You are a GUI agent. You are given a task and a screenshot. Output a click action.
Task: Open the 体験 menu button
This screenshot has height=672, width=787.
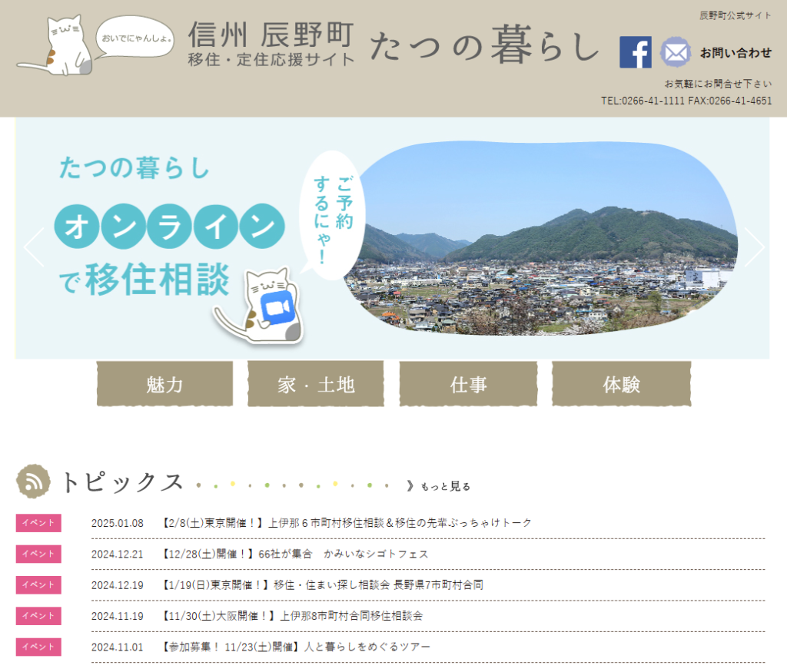[x=621, y=384]
